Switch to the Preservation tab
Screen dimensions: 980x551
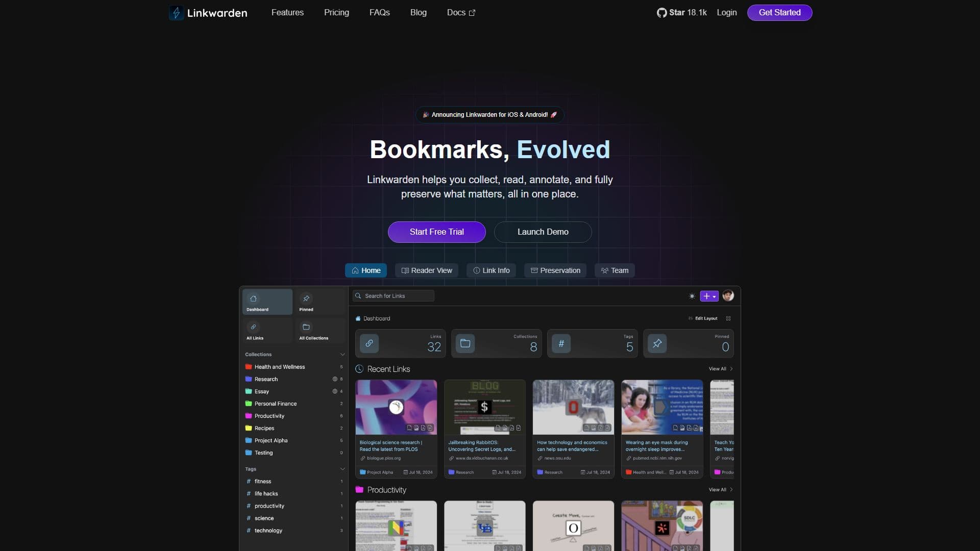tap(555, 270)
